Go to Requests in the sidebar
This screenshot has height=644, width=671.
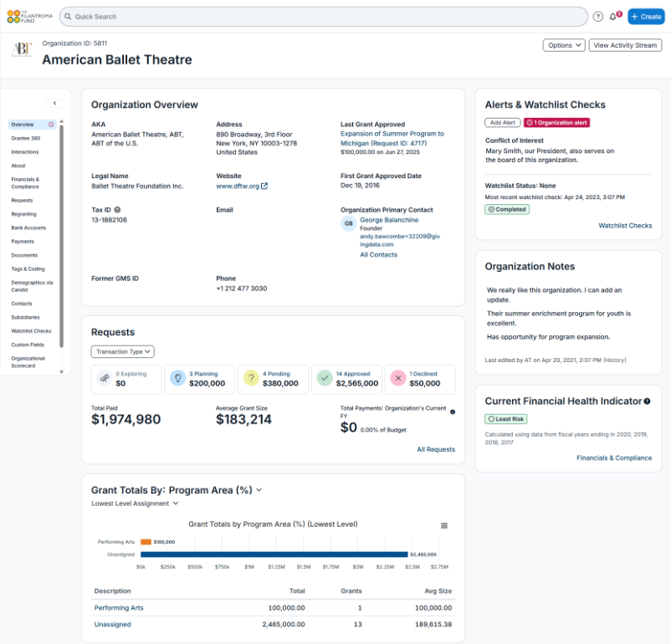tap(22, 200)
